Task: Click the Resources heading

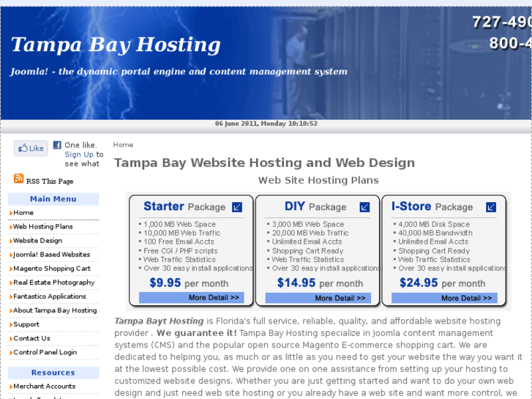Action: [x=53, y=373]
